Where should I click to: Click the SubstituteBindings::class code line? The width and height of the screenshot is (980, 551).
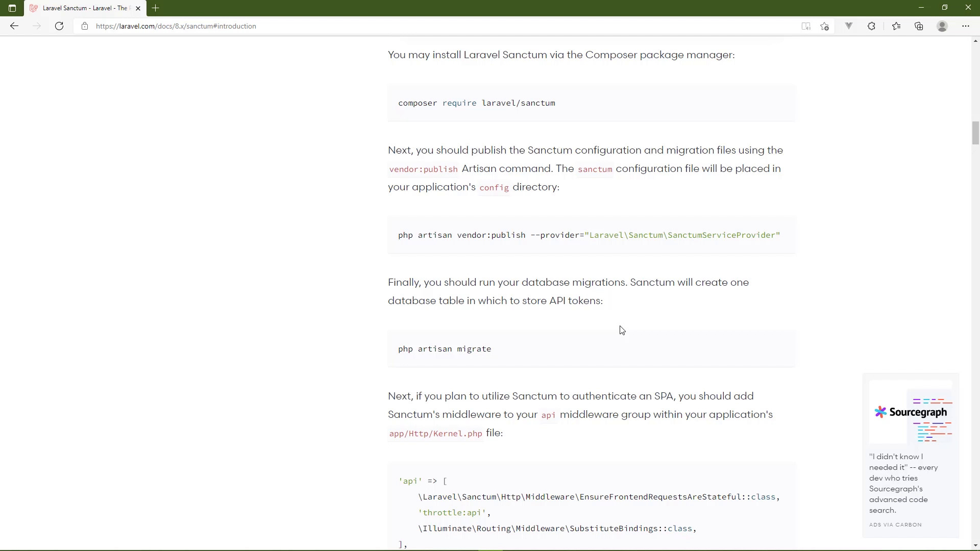(x=557, y=529)
